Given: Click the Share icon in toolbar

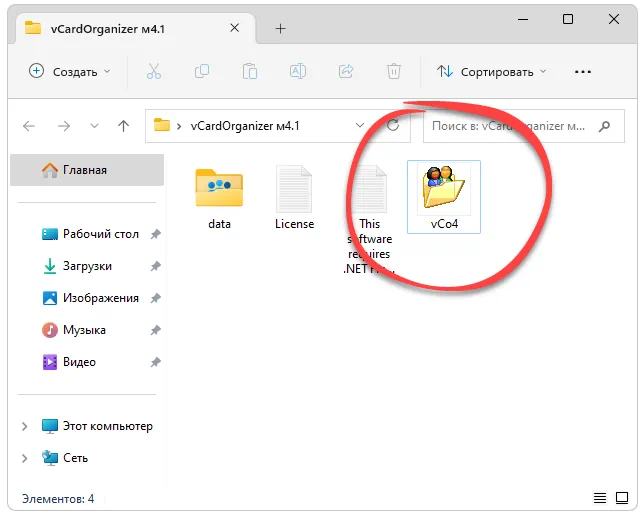Looking at the screenshot, I should coord(346,72).
